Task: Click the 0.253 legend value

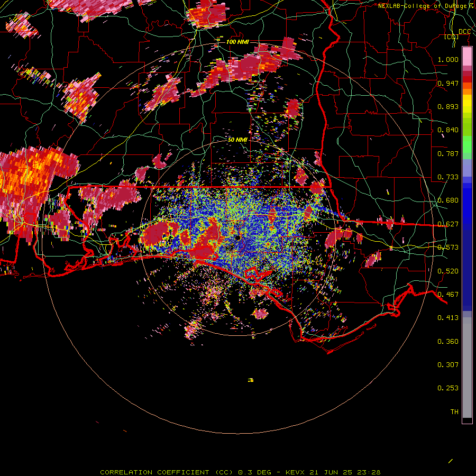Action: (448, 388)
